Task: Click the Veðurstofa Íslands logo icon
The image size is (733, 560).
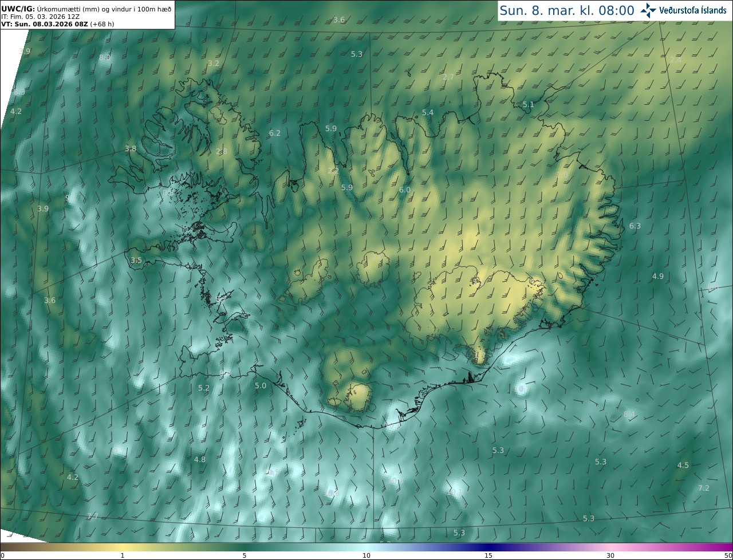Action: click(x=649, y=10)
